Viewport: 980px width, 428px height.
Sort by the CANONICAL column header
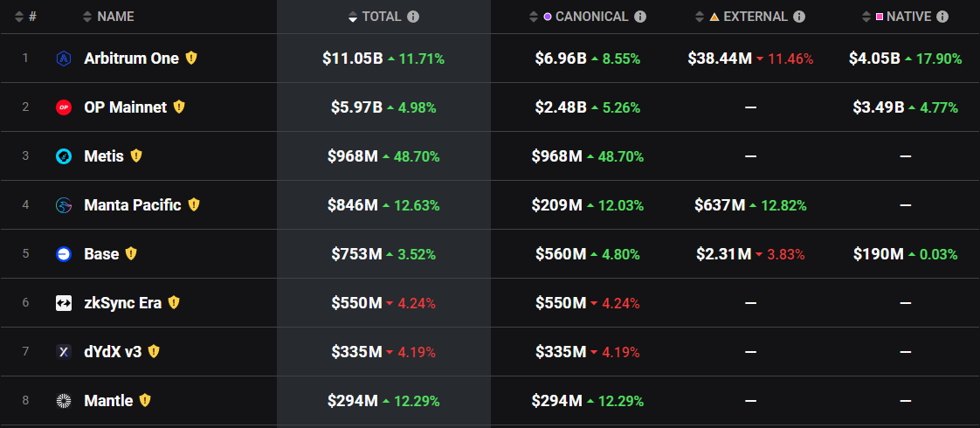591,17
